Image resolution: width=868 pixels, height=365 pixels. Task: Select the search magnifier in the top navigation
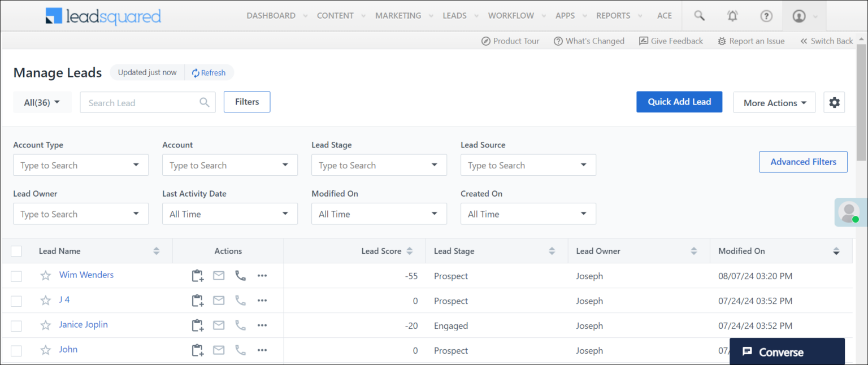699,15
